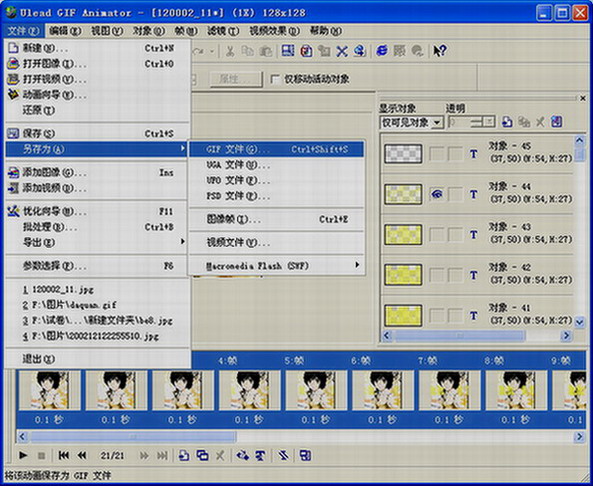
Task: Click the red-blue resize image toolbar icon
Action: tap(306, 51)
